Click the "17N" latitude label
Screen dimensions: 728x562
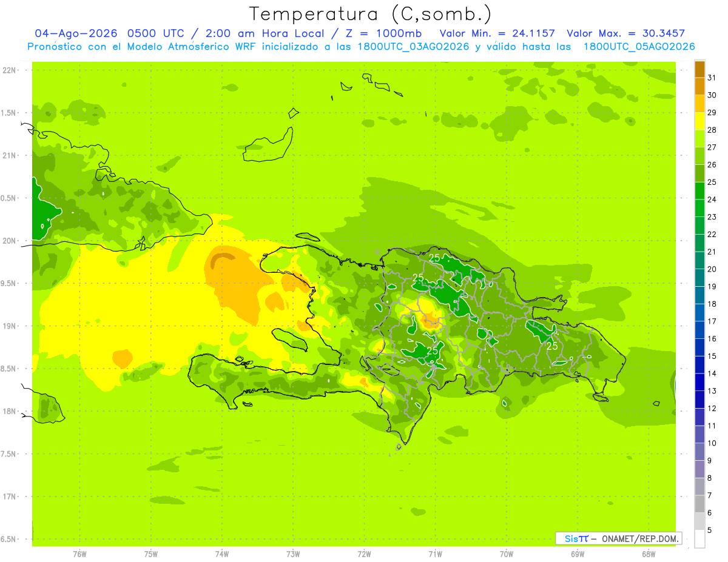pyautogui.click(x=10, y=497)
